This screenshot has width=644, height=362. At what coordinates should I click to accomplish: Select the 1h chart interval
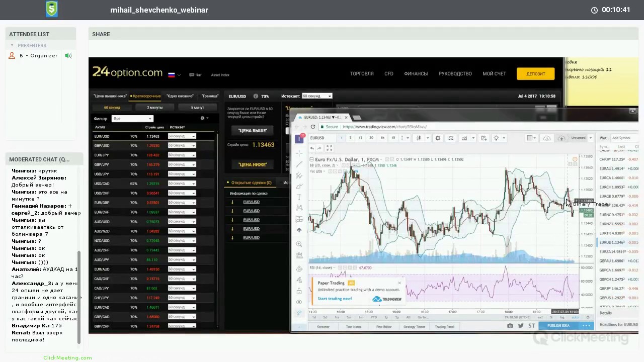tap(382, 138)
